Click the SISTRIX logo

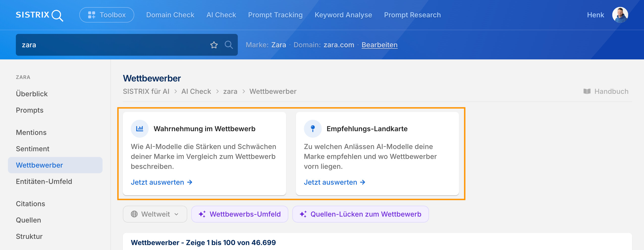[x=39, y=15]
